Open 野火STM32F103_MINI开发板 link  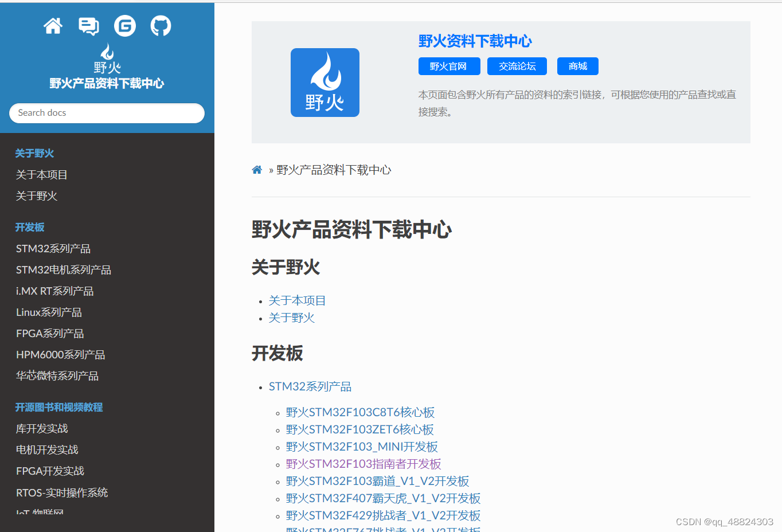(x=362, y=447)
